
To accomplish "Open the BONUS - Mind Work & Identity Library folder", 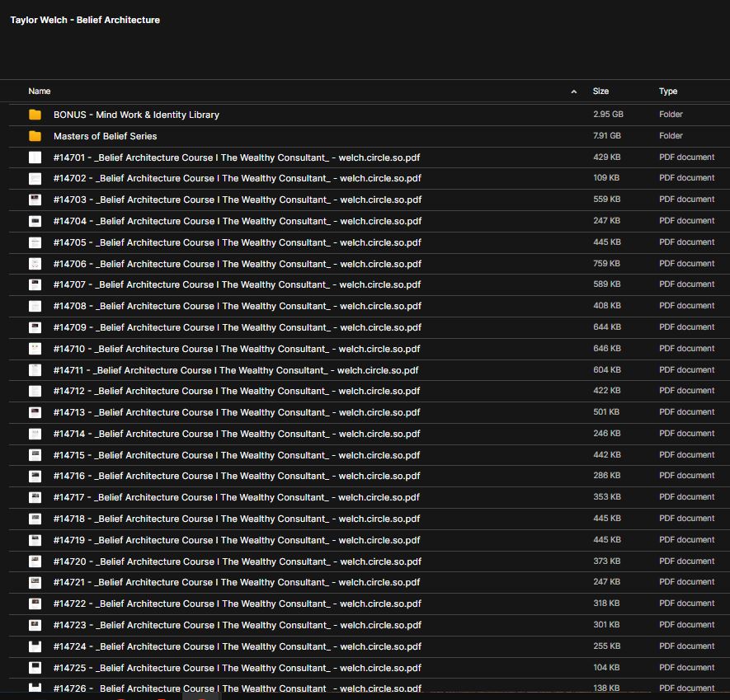I will pyautogui.click(x=136, y=115).
